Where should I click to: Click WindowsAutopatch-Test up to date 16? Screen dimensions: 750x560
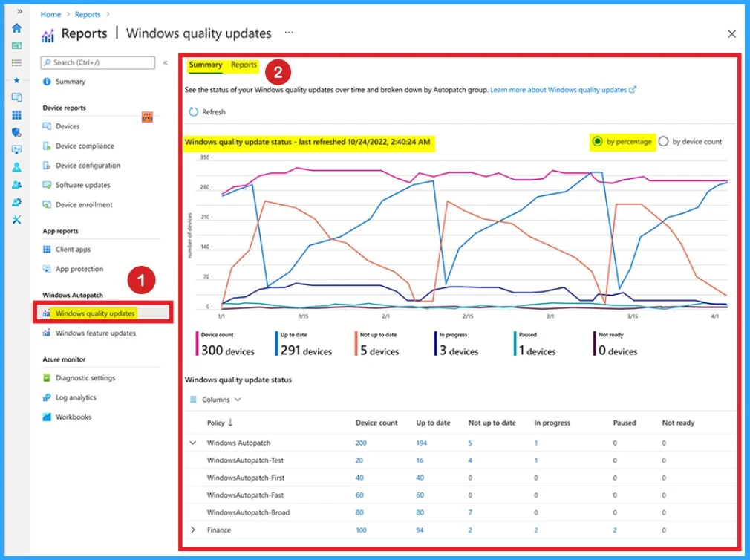[x=420, y=460]
